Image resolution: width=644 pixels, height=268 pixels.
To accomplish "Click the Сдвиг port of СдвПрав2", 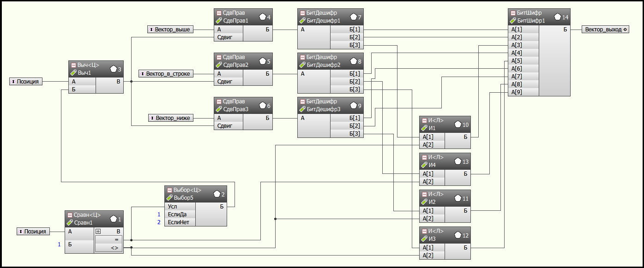I will click(x=229, y=82).
